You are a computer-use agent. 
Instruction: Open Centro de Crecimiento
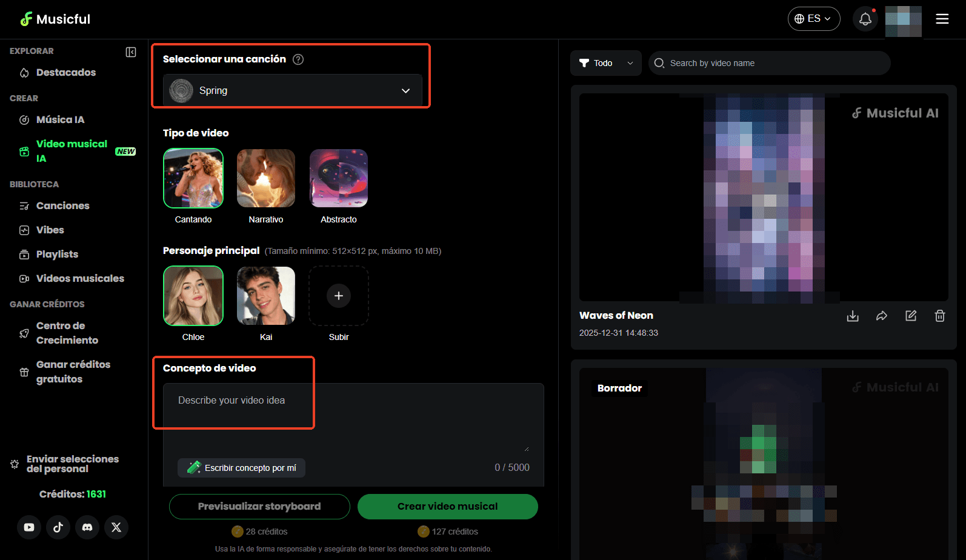click(x=67, y=333)
